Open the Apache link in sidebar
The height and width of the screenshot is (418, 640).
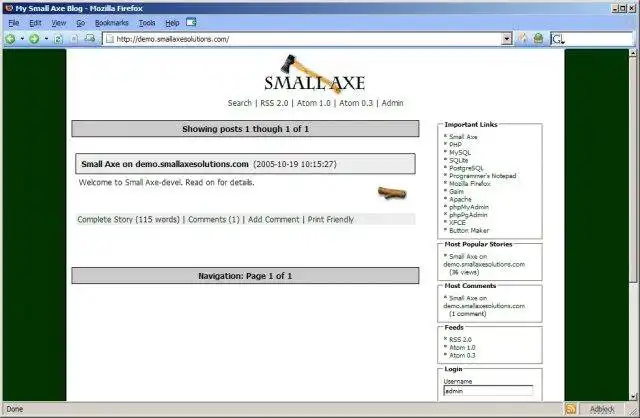click(x=460, y=199)
